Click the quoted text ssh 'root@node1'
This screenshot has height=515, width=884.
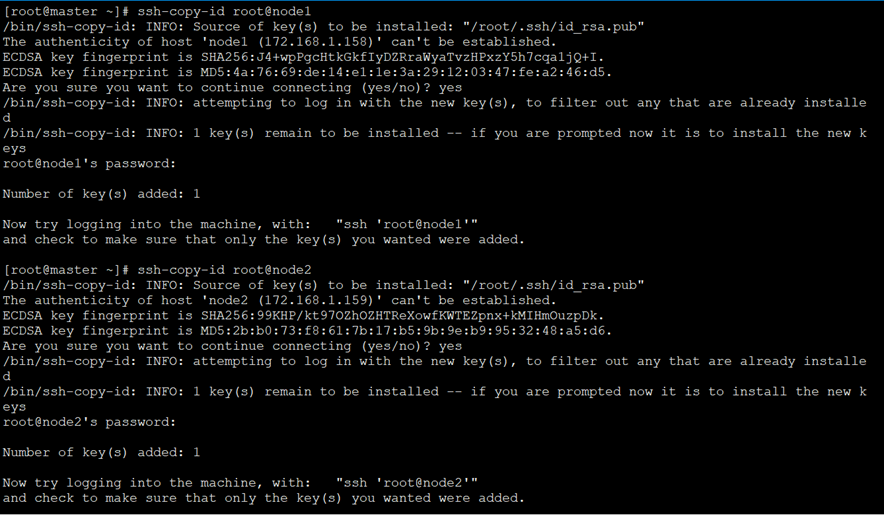click(x=406, y=225)
